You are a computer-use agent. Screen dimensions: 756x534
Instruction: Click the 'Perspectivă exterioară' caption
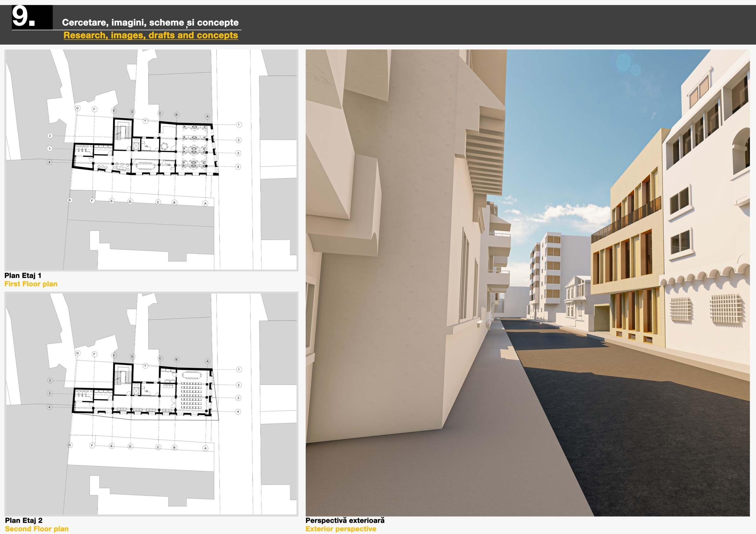[345, 520]
